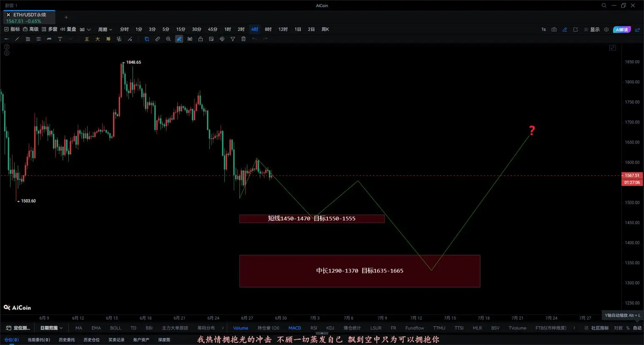Open the new-window icon beside camera
The height and width of the screenshot is (345, 644).
(576, 30)
